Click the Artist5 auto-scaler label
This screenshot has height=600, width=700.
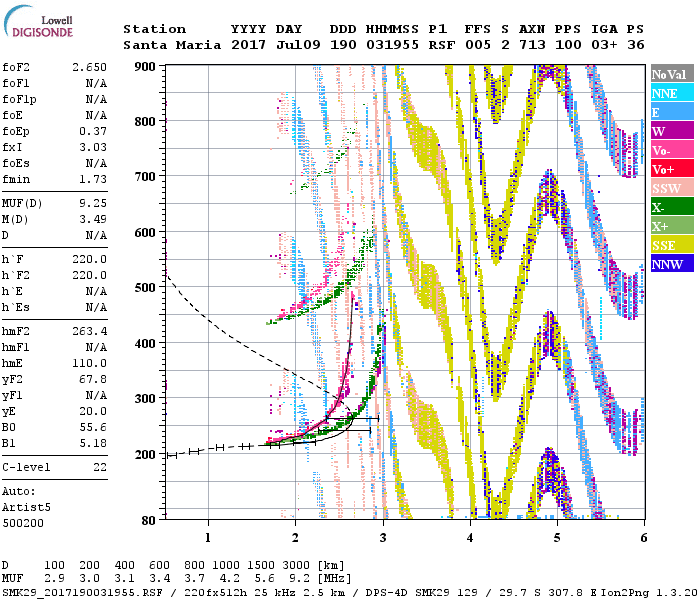[26, 508]
